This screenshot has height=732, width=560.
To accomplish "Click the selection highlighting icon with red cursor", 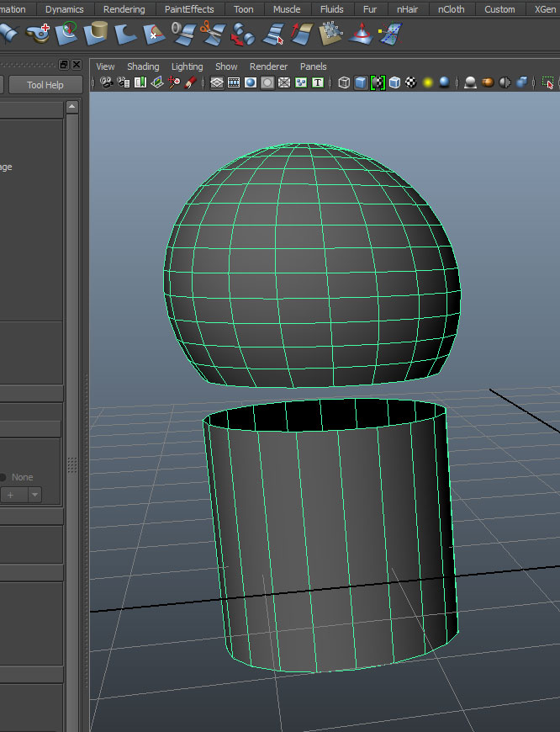I will (548, 82).
